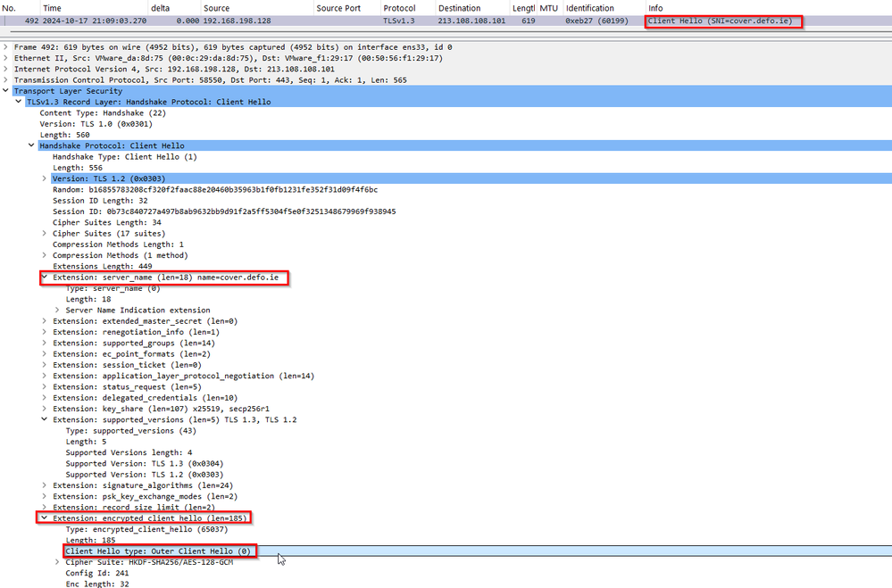Select the Enc length: 32 line
The image size is (892, 588).
point(97,584)
